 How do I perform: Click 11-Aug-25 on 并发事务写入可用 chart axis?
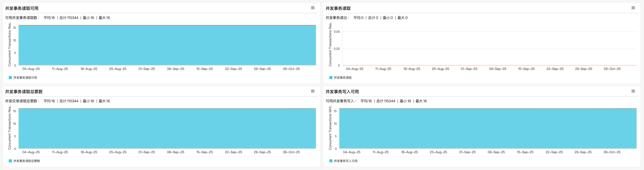pyautogui.click(x=380, y=153)
